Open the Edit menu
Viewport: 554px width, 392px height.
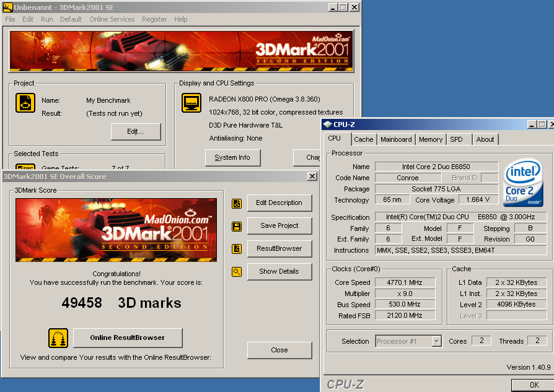pyautogui.click(x=27, y=19)
